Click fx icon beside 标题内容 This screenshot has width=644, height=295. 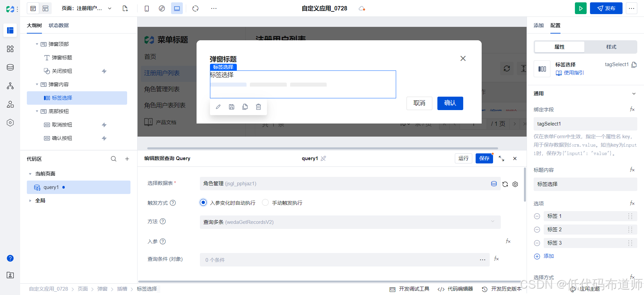[x=632, y=170]
